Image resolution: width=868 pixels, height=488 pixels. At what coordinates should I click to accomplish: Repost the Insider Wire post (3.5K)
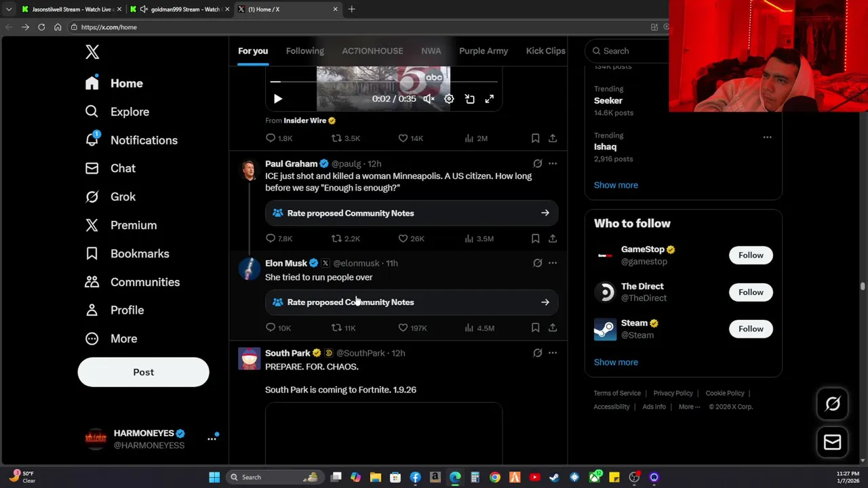(x=345, y=138)
